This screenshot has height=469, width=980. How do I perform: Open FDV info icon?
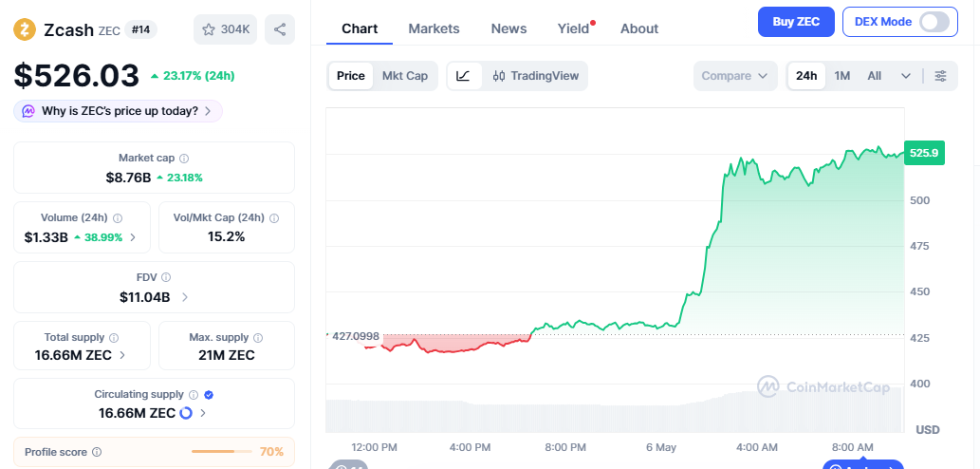(x=166, y=277)
